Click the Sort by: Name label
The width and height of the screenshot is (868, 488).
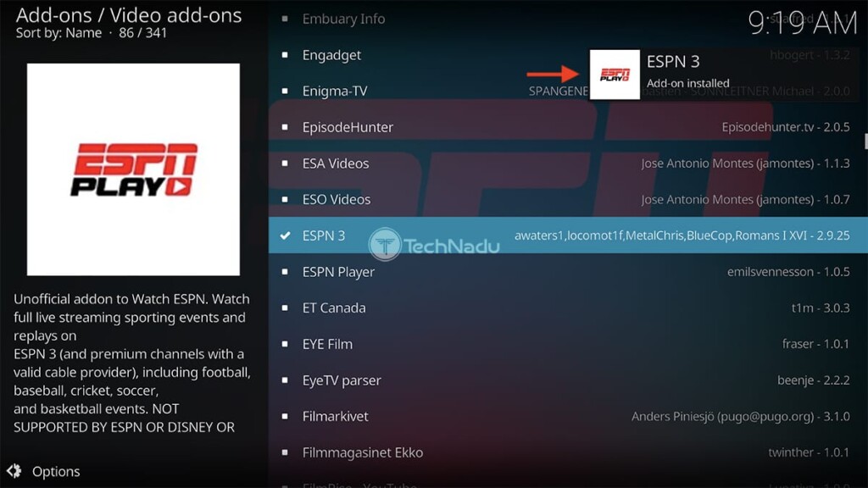[58, 33]
